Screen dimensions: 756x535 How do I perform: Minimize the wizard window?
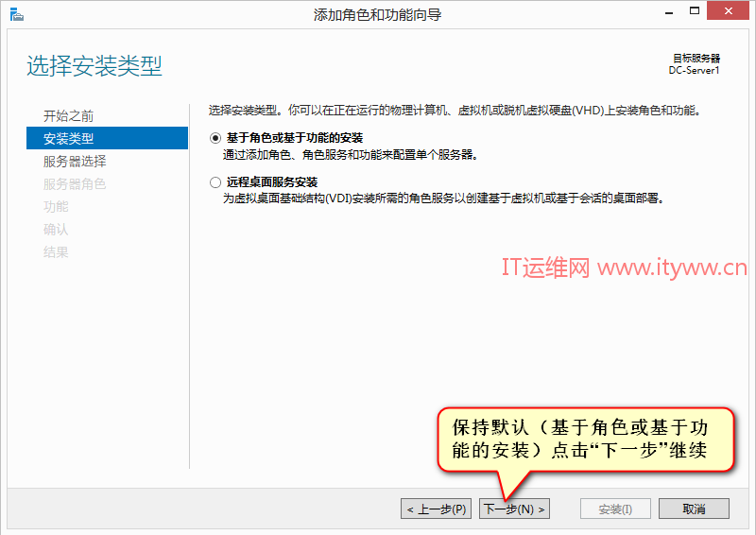click(669, 11)
